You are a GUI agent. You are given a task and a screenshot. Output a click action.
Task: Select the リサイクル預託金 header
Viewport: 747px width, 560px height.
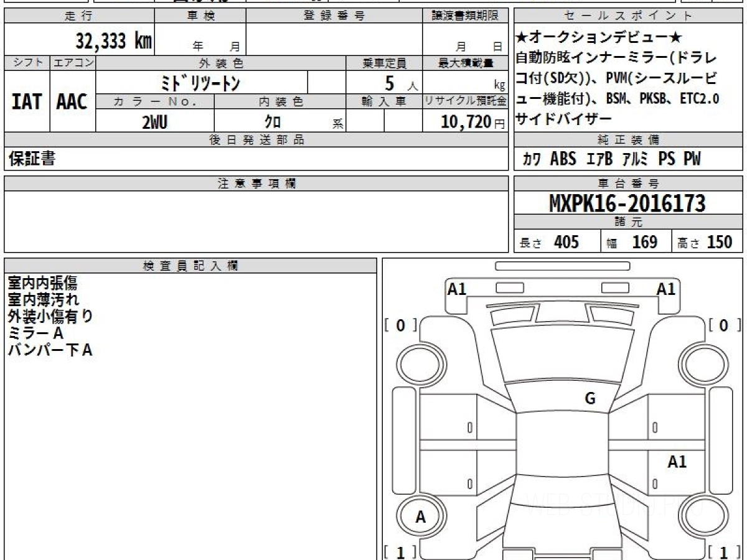click(466, 101)
